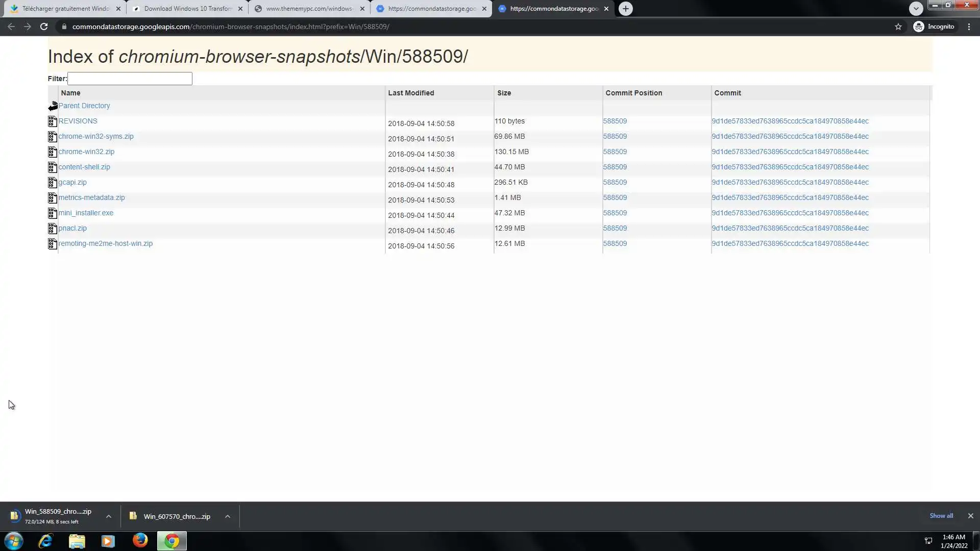The height and width of the screenshot is (551, 980).
Task: Switch to thememypc.com tab
Action: 309,9
